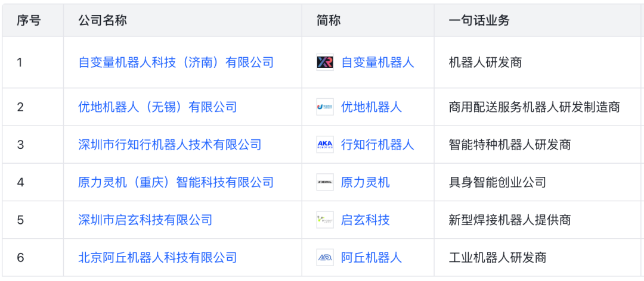This screenshot has height=281, width=644.
Task: Click row number 6 cell
Action: tap(33, 258)
